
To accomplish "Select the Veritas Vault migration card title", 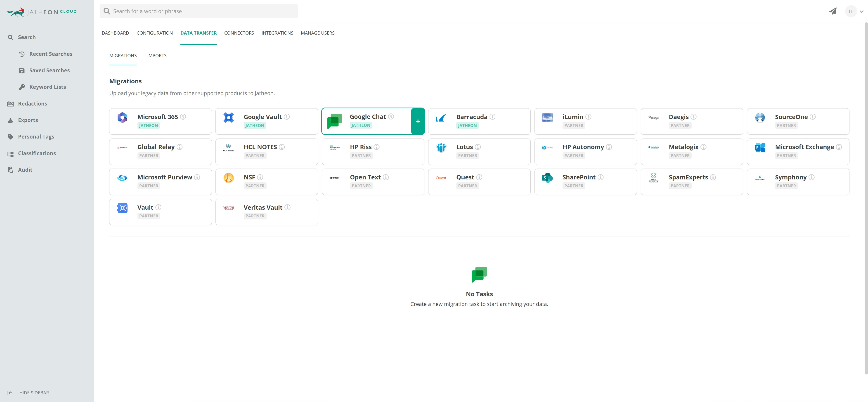I will (x=263, y=208).
